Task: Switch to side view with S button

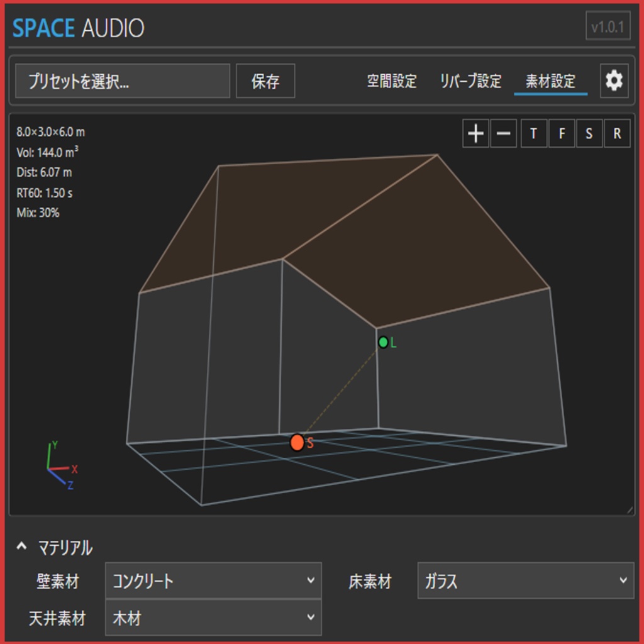Action: point(589,133)
